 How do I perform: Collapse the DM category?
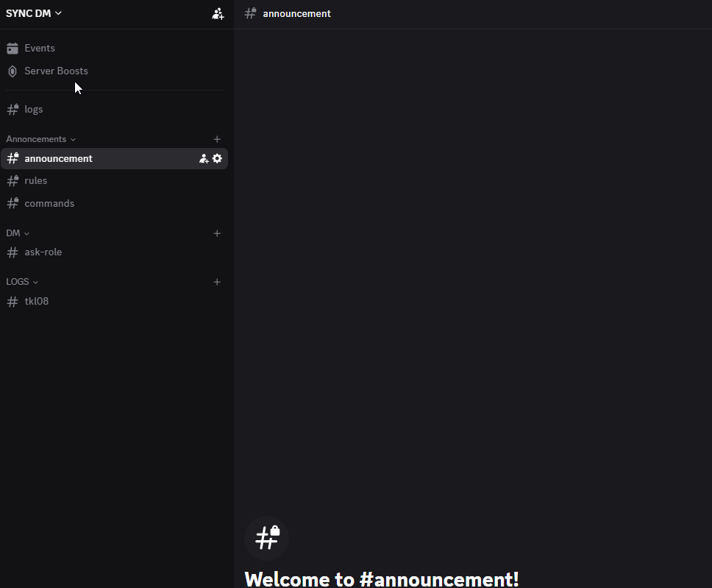pyautogui.click(x=18, y=233)
